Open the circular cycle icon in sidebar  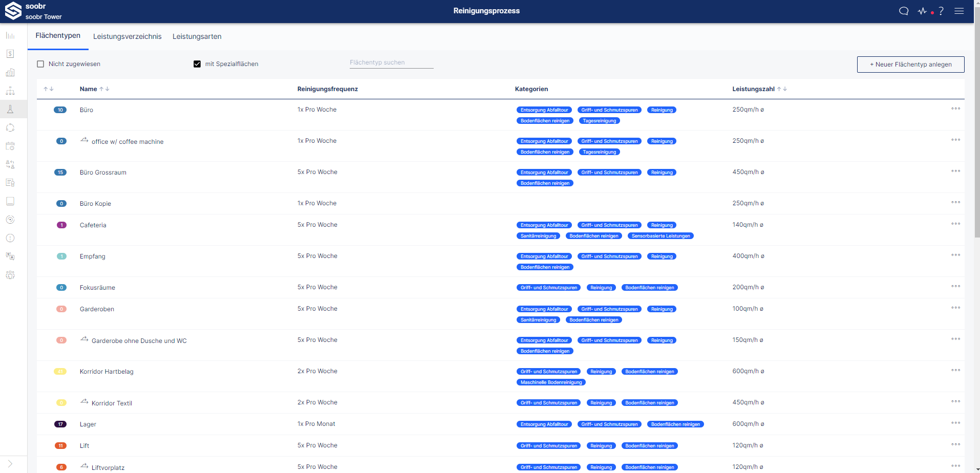click(10, 127)
